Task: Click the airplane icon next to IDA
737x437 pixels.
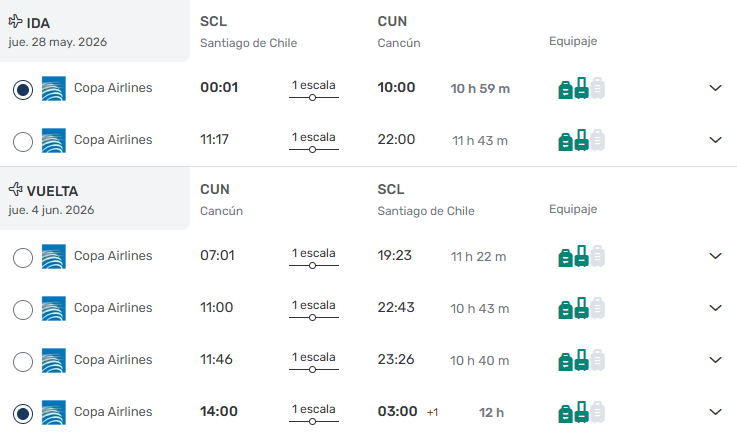Action: (x=15, y=21)
